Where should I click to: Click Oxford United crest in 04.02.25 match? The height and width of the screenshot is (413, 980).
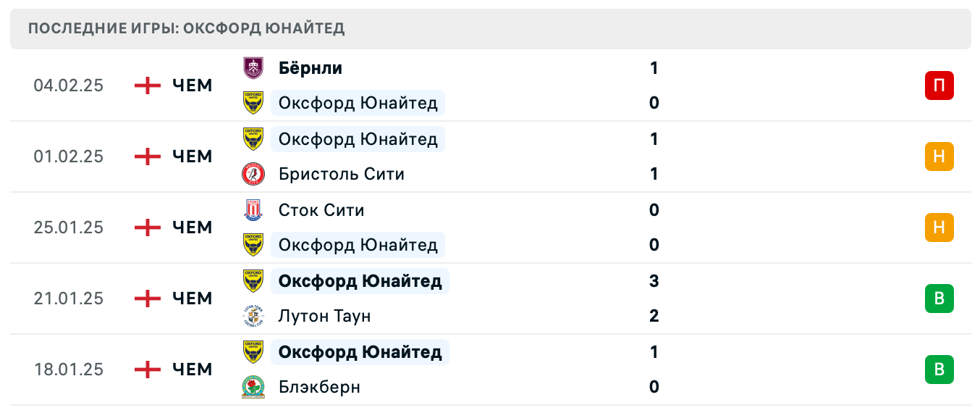(x=253, y=103)
